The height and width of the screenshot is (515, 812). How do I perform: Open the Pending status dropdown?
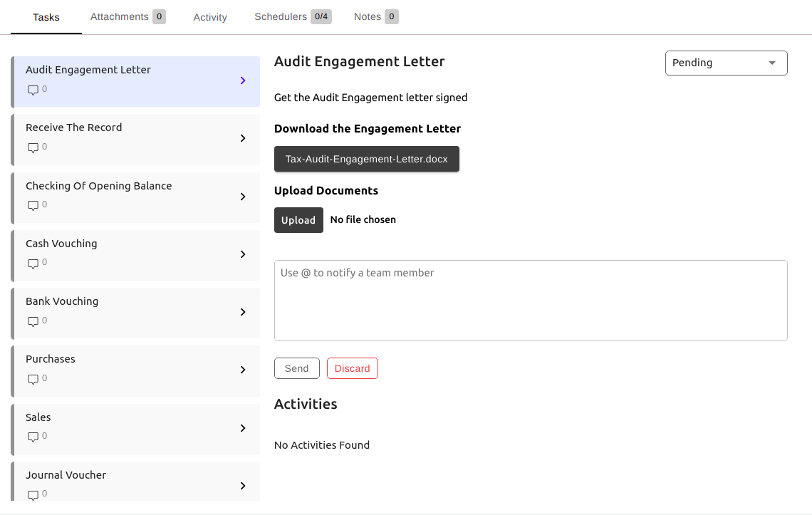[726, 63]
